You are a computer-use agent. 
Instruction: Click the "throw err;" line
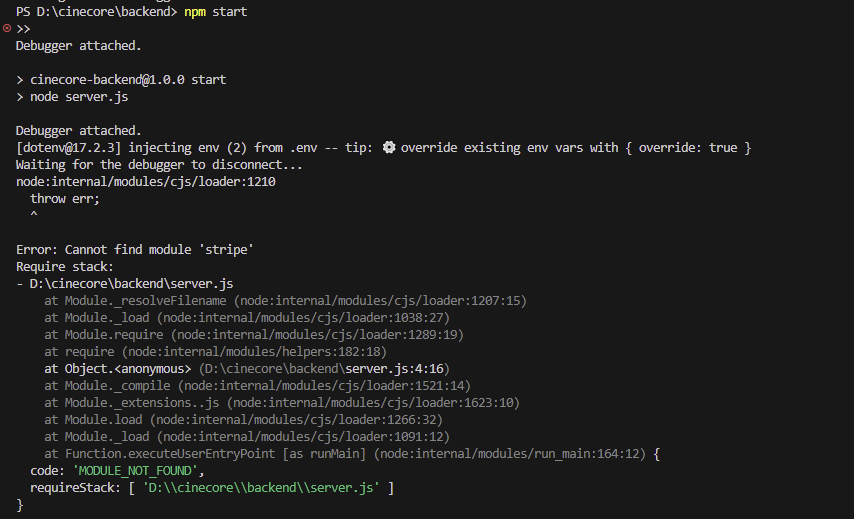65,199
